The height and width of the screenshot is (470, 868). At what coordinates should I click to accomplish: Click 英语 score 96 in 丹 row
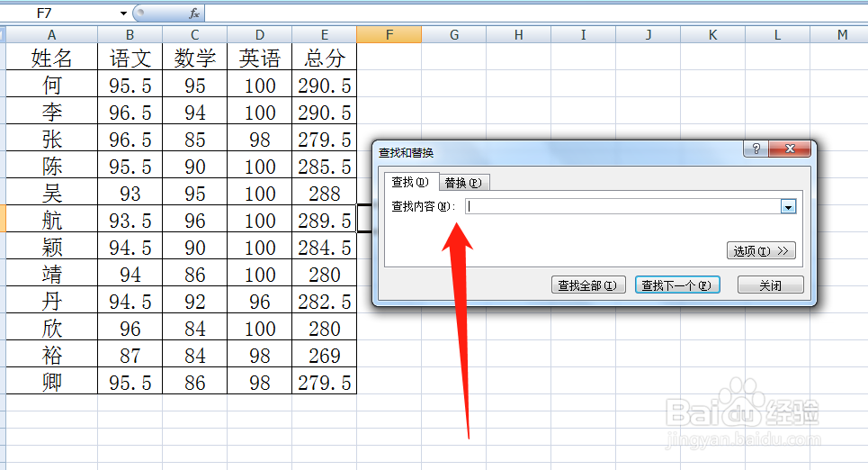click(x=260, y=300)
